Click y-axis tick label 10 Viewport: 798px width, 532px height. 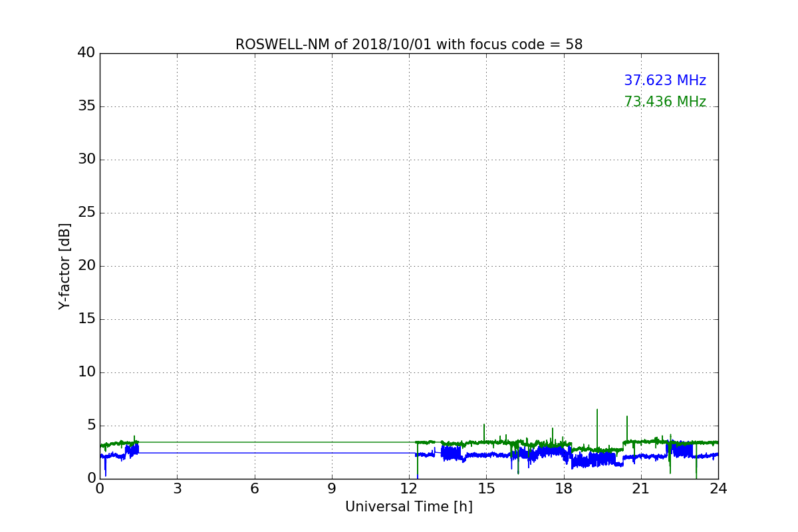(86, 372)
